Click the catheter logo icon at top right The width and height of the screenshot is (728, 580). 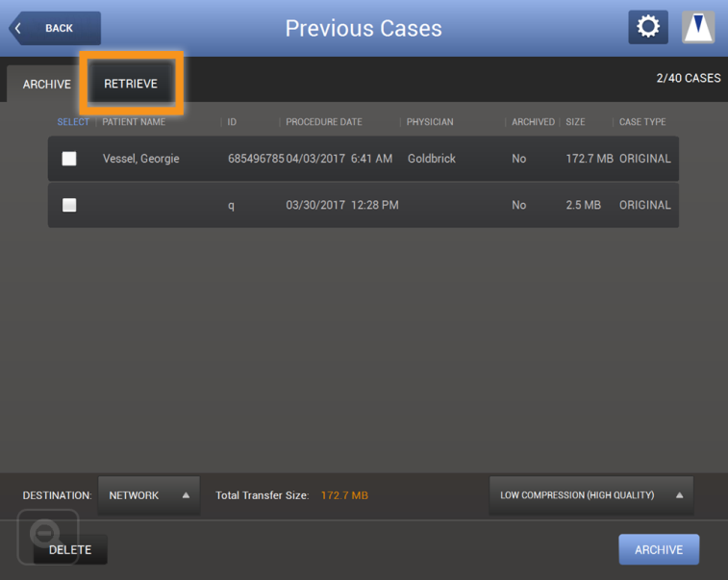tap(698, 27)
